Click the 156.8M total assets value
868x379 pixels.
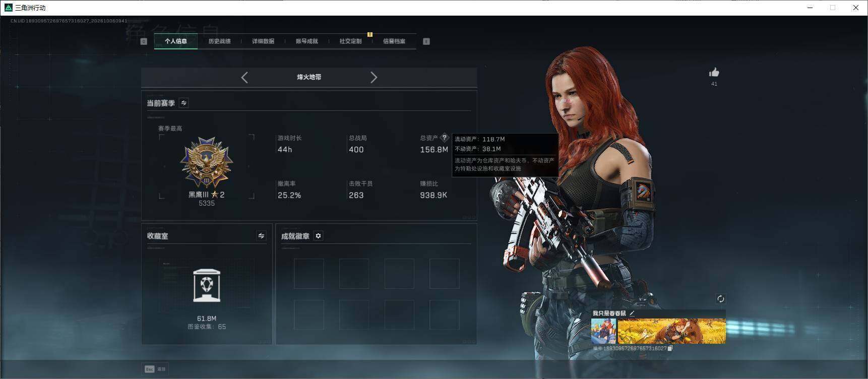tap(434, 150)
